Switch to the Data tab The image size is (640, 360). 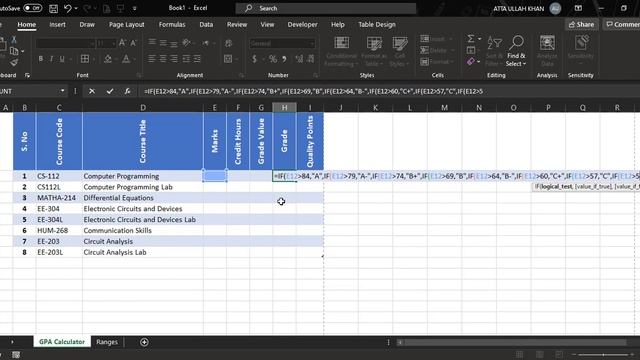pos(206,24)
